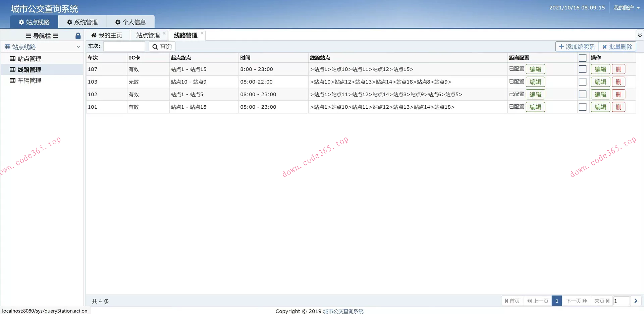Edit route 102 in 操作 column
This screenshot has height=314, width=644.
(600, 95)
